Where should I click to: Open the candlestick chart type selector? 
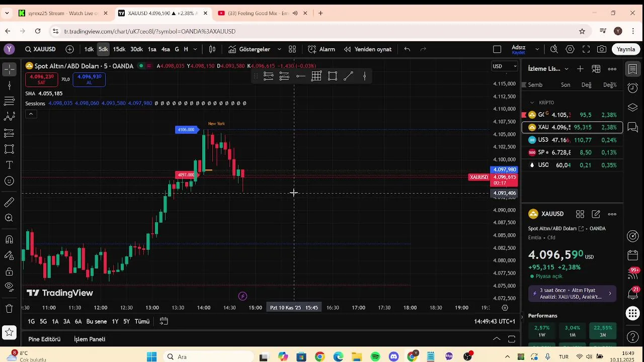[212, 49]
